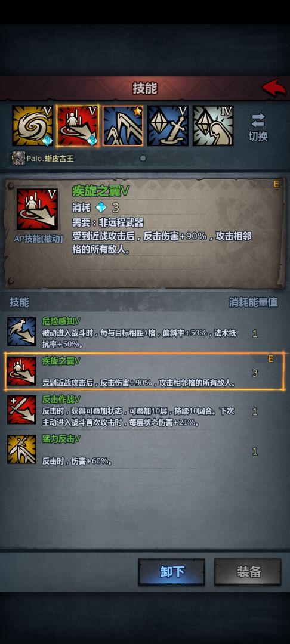Select the 危险感知V skill row
The width and height of the screenshot is (290, 644).
click(x=144, y=332)
